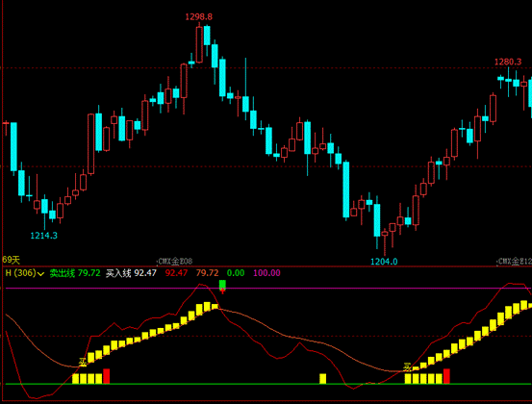
Task: Click the 1214.3 low price label
Action: 43,236
